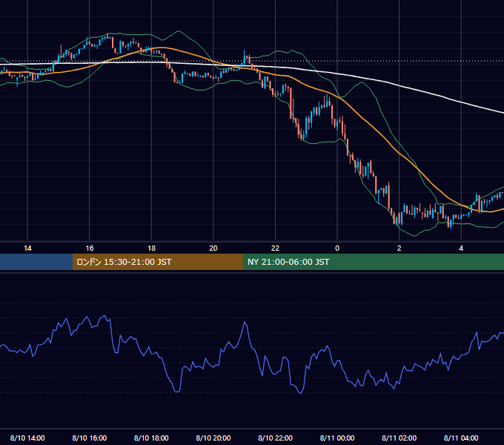Click the 8/10 20:00 date label
This screenshot has height=445, width=504.
click(x=213, y=438)
